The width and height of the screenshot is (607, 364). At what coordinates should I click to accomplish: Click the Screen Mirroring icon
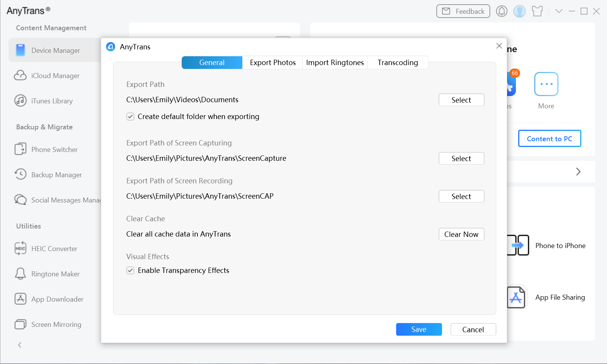tap(20, 324)
